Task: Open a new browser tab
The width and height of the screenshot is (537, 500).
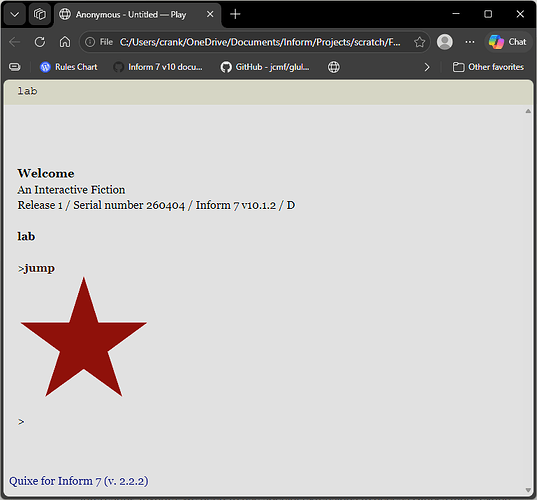Action: click(235, 14)
